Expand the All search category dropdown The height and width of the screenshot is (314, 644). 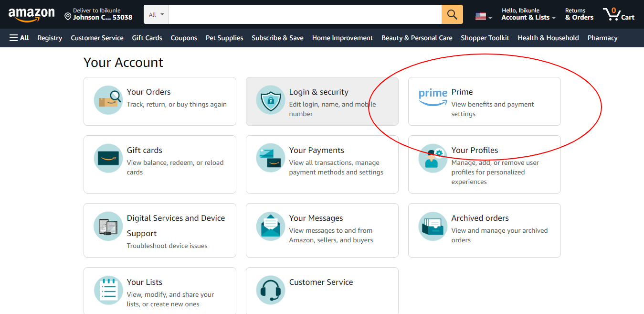156,14
